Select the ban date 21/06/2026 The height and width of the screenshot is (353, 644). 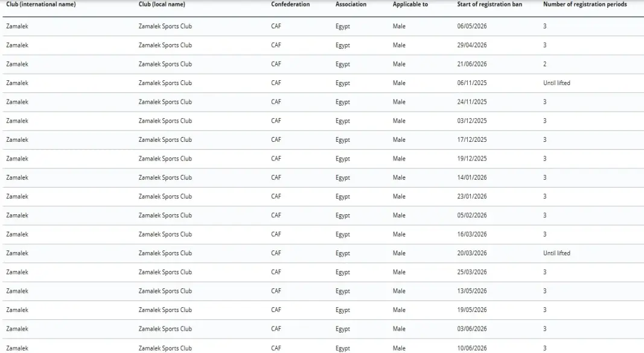tap(472, 64)
